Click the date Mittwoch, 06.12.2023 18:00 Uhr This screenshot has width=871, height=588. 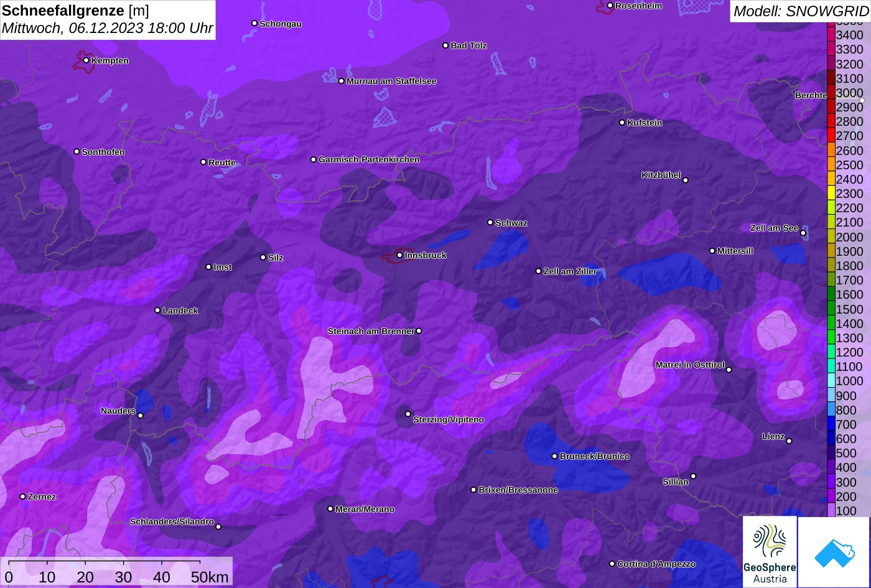(x=108, y=28)
